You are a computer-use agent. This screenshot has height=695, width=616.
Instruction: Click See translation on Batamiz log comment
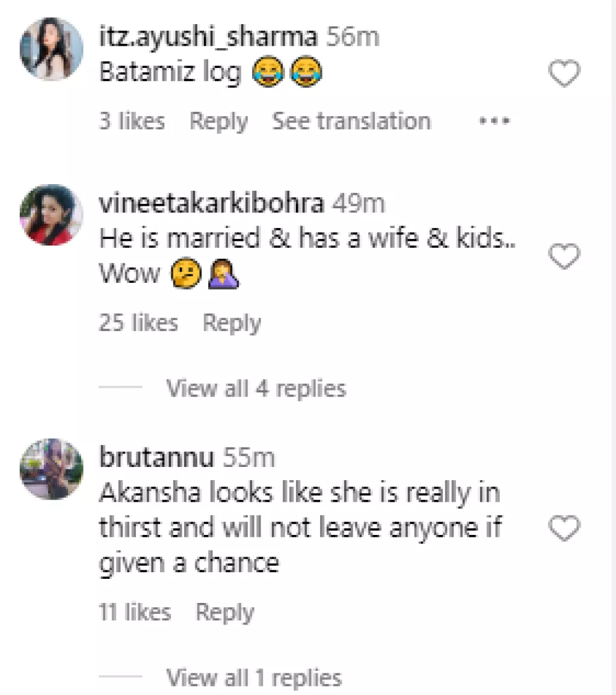[351, 121]
